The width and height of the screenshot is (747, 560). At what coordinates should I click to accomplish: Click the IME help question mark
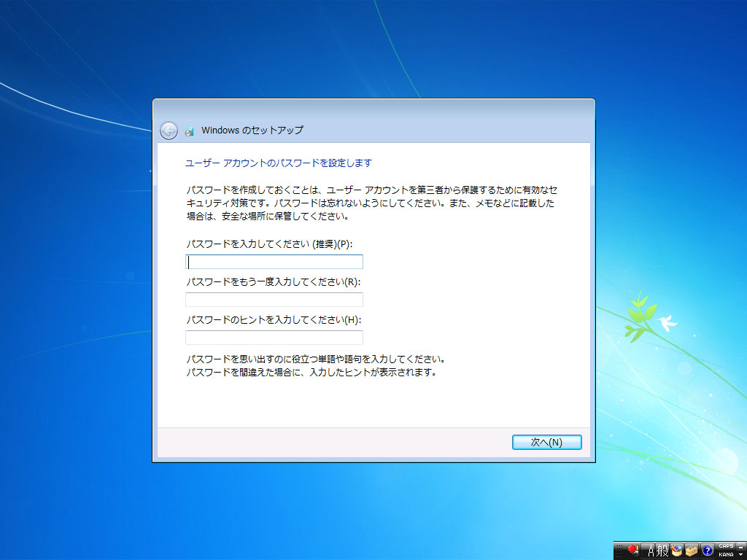pyautogui.click(x=707, y=551)
